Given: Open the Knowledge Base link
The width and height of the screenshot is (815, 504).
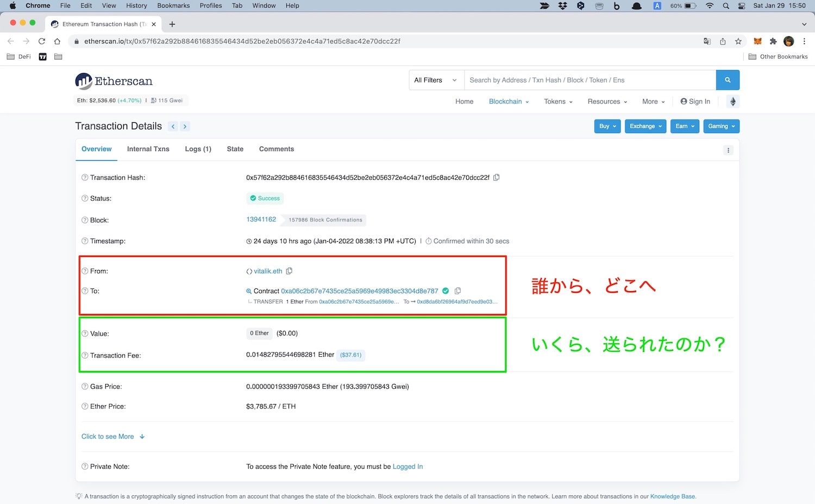Looking at the screenshot, I should pos(673,496).
